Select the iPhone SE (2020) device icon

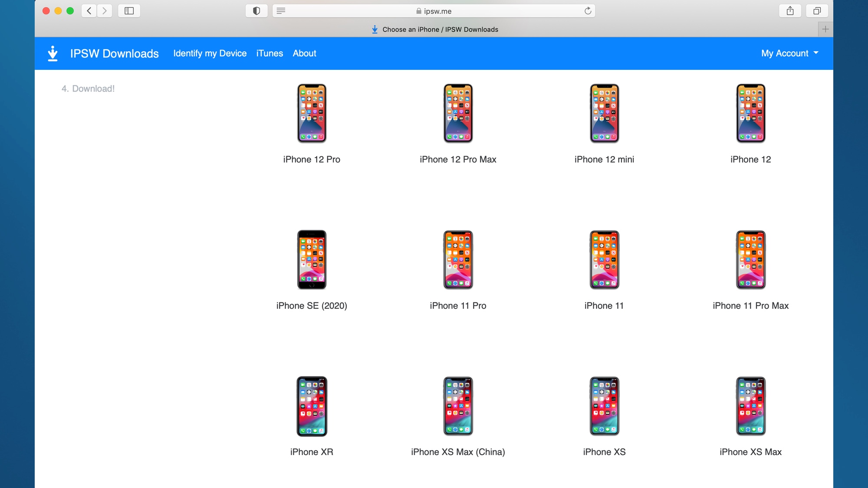[311, 259]
